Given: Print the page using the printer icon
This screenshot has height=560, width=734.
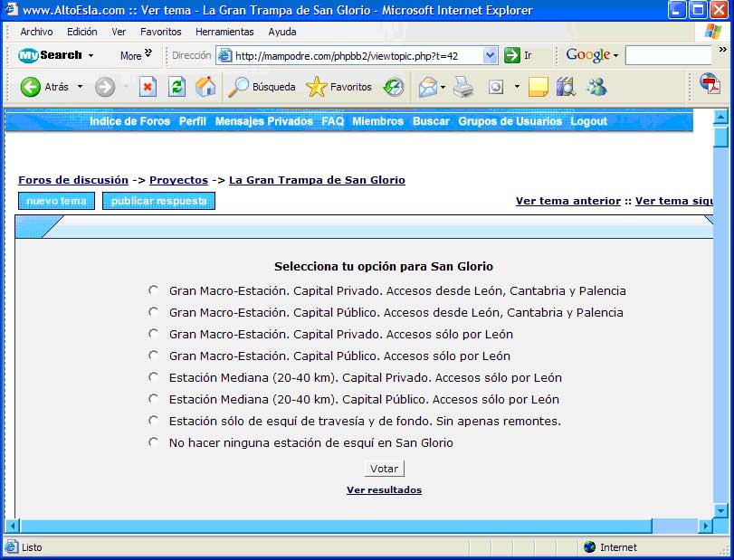Looking at the screenshot, I should (x=463, y=87).
